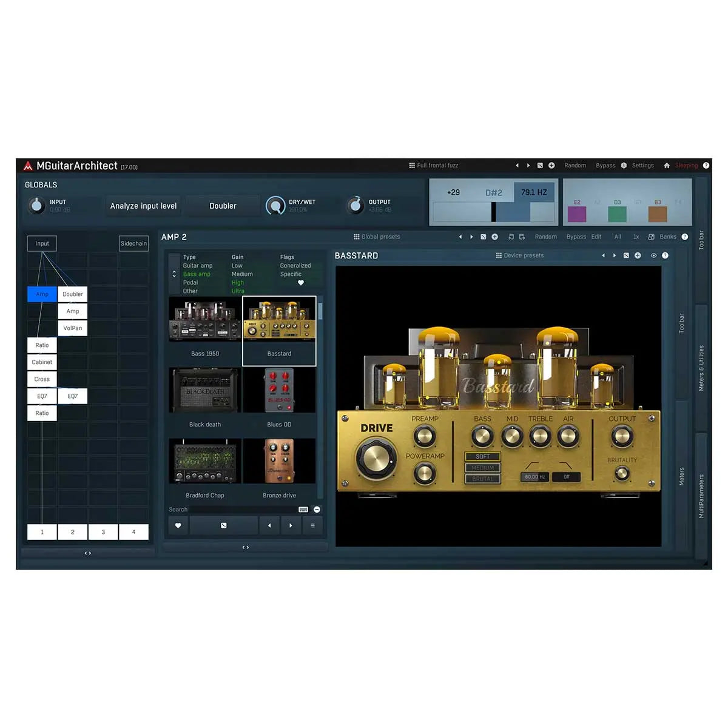Open the list menu icon below device browser
728x728 pixels.
(x=312, y=525)
